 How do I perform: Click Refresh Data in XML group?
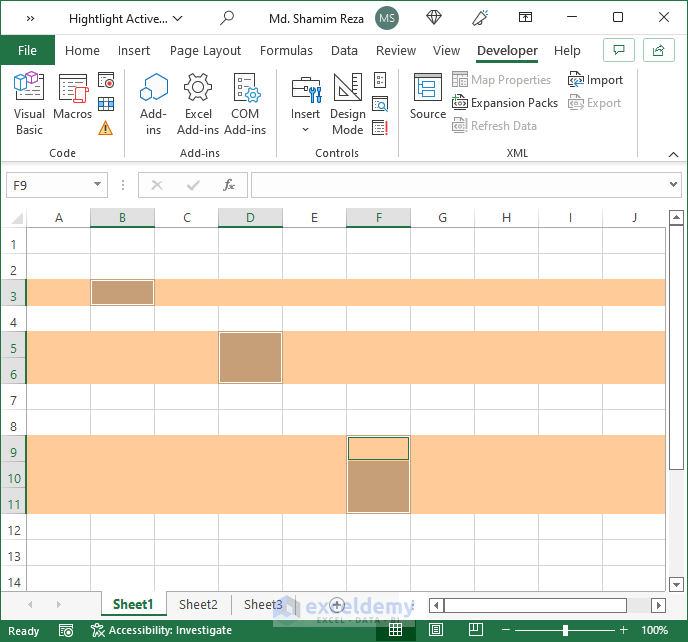tap(494, 126)
